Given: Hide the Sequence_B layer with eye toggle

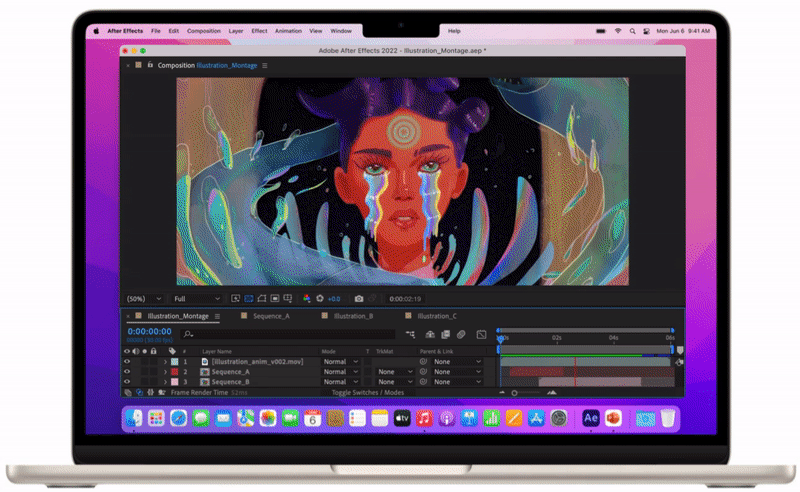Looking at the screenshot, I should [127, 382].
